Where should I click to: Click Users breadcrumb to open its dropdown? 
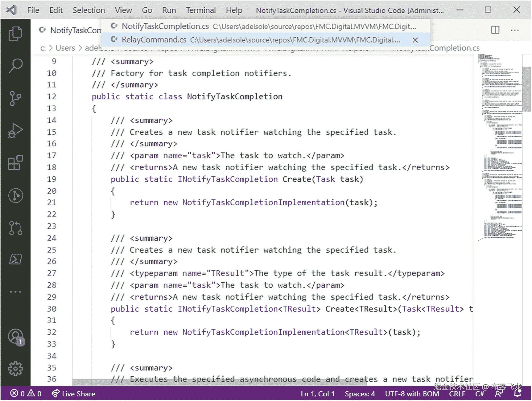(x=65, y=48)
